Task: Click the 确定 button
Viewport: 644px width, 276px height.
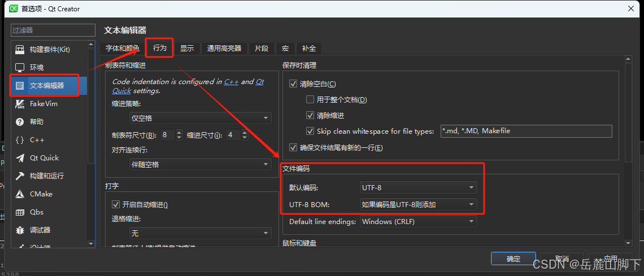Action: pyautogui.click(x=514, y=259)
